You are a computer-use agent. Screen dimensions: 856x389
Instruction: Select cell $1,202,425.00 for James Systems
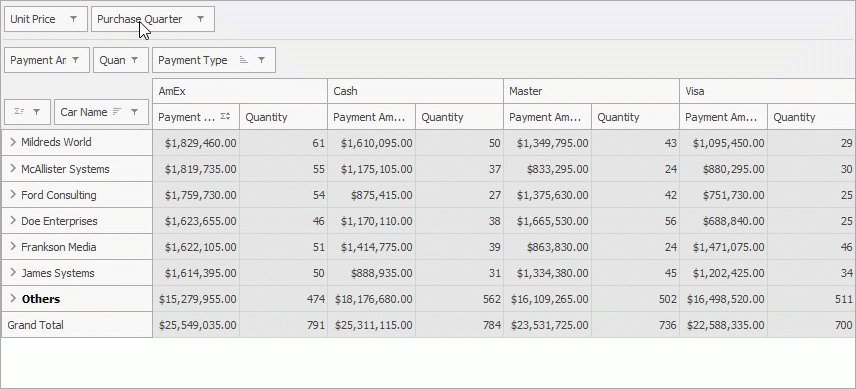click(x=723, y=273)
